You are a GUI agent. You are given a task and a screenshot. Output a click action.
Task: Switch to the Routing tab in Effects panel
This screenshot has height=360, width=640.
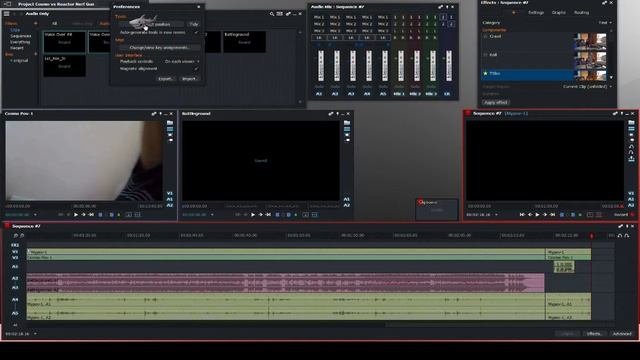point(581,13)
